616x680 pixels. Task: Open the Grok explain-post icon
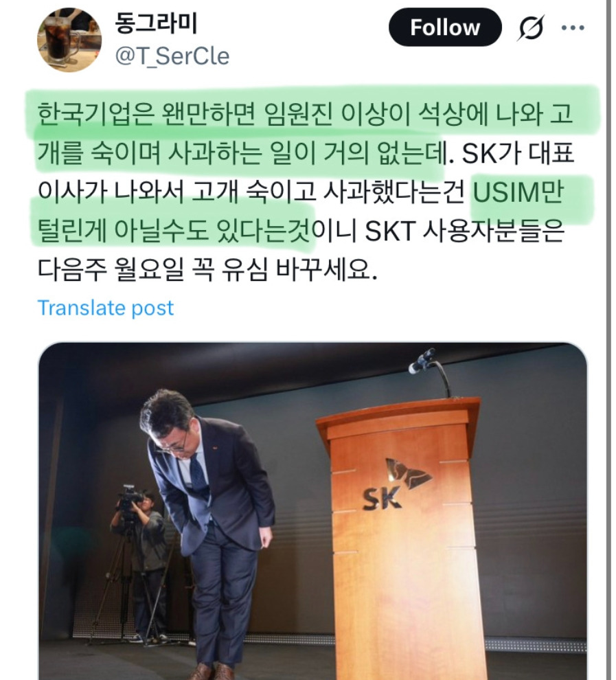pos(531,27)
